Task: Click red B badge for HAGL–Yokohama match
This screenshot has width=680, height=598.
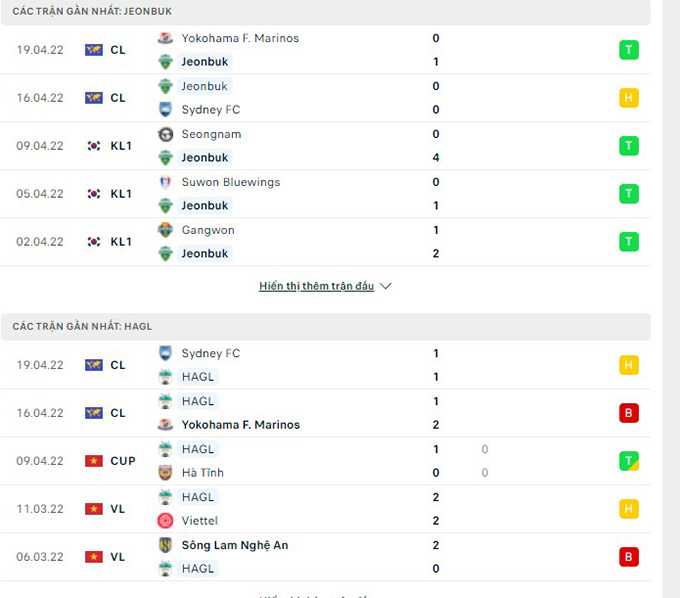Action: click(x=629, y=413)
